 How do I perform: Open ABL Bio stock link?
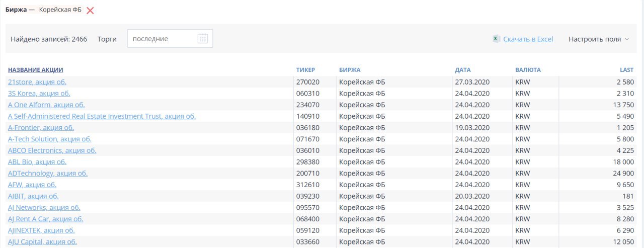37,162
